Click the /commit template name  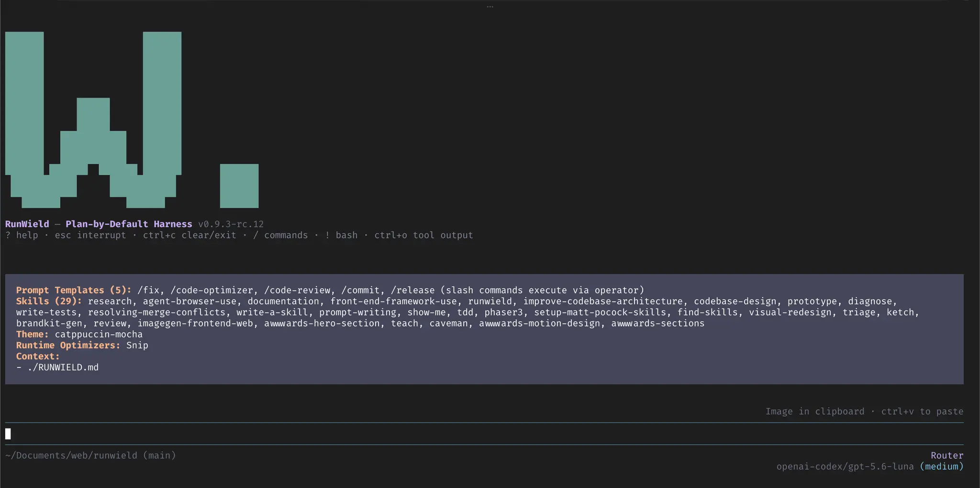click(x=360, y=290)
